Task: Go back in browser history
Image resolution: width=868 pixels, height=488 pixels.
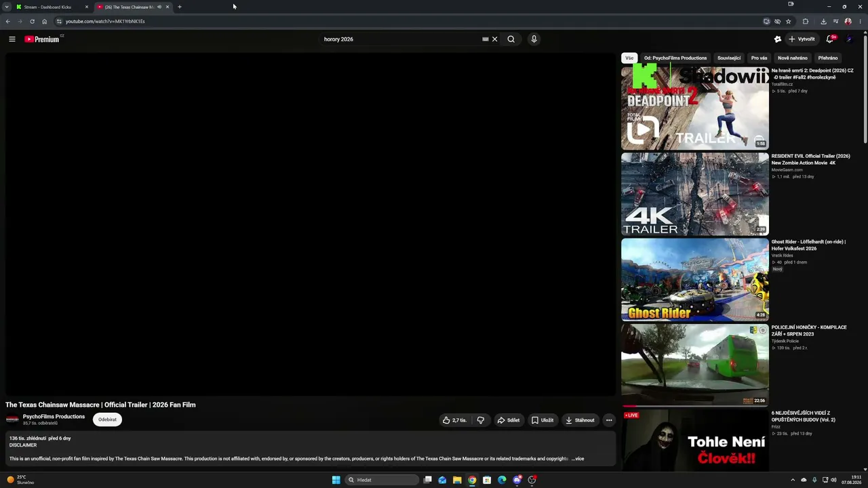Action: click(7, 21)
